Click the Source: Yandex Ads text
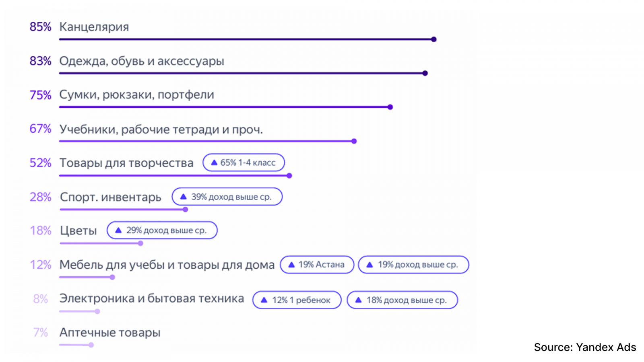 (585, 347)
